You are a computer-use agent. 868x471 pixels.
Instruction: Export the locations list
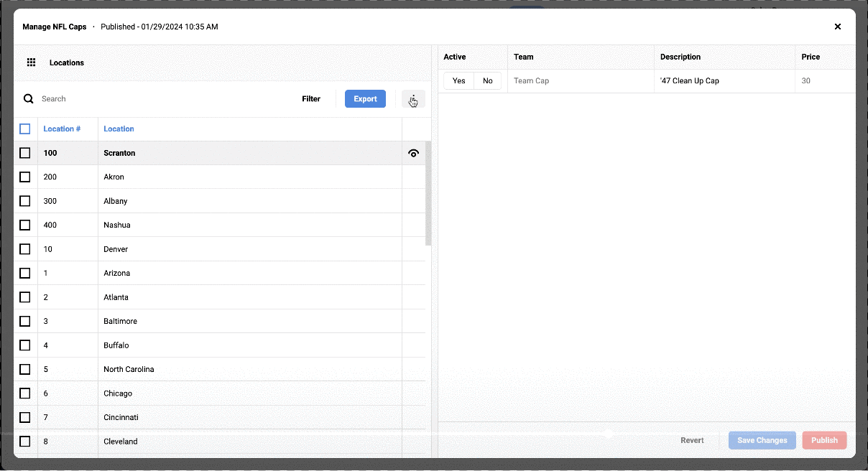(x=365, y=99)
